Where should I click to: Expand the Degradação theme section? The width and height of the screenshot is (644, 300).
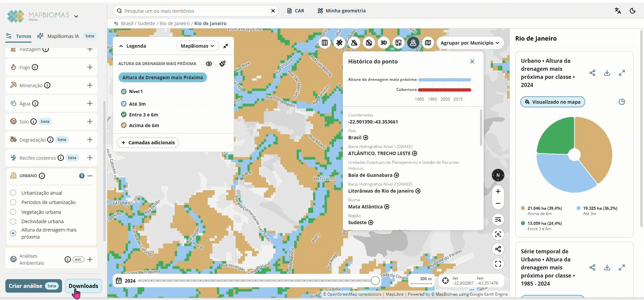pos(90,140)
